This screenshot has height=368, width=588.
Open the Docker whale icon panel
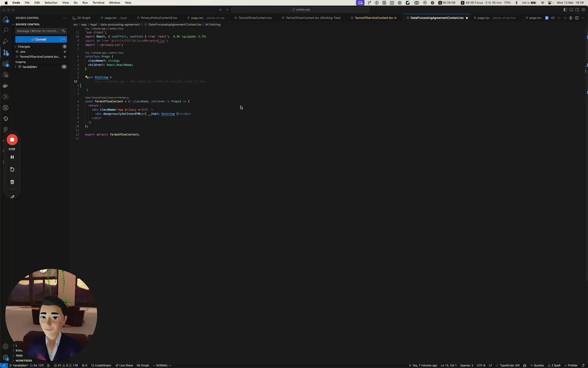click(6, 86)
